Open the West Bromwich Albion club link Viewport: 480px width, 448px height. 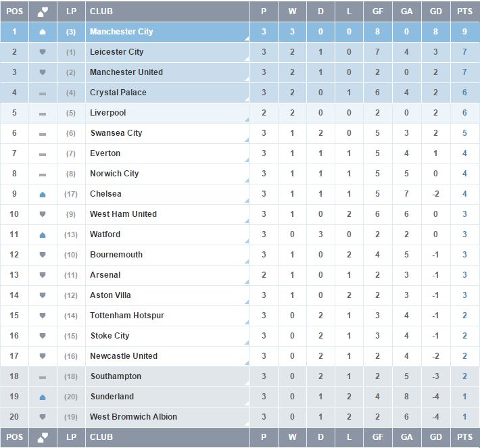coord(133,417)
